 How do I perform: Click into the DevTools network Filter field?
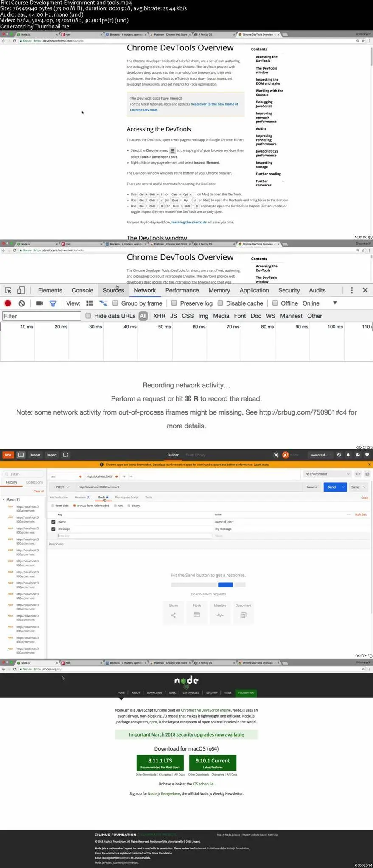click(x=41, y=316)
